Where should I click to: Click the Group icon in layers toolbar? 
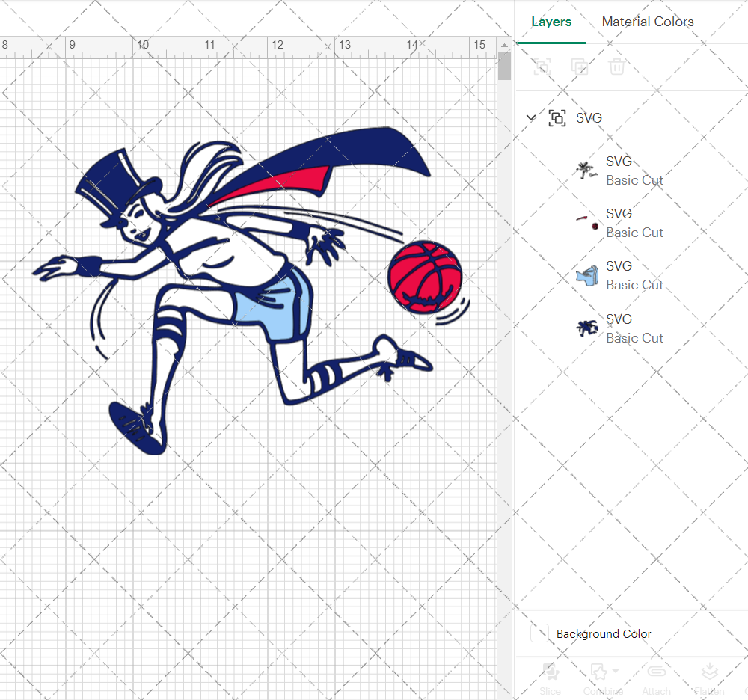542,67
